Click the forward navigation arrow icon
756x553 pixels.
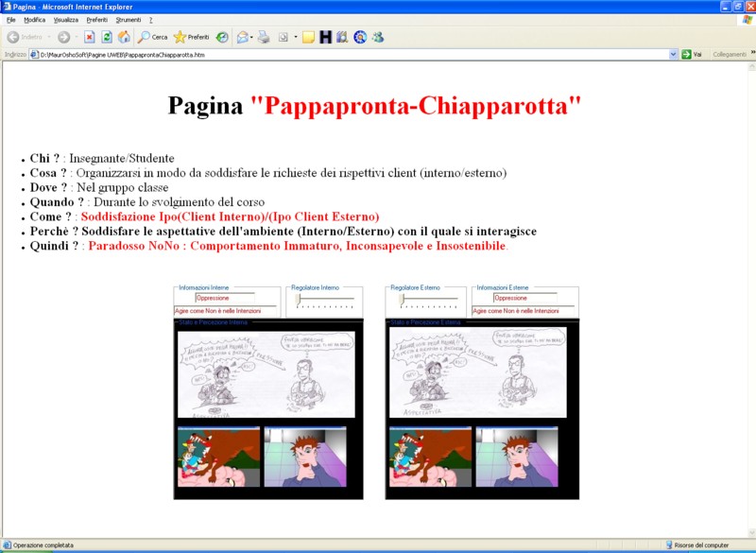coord(63,37)
